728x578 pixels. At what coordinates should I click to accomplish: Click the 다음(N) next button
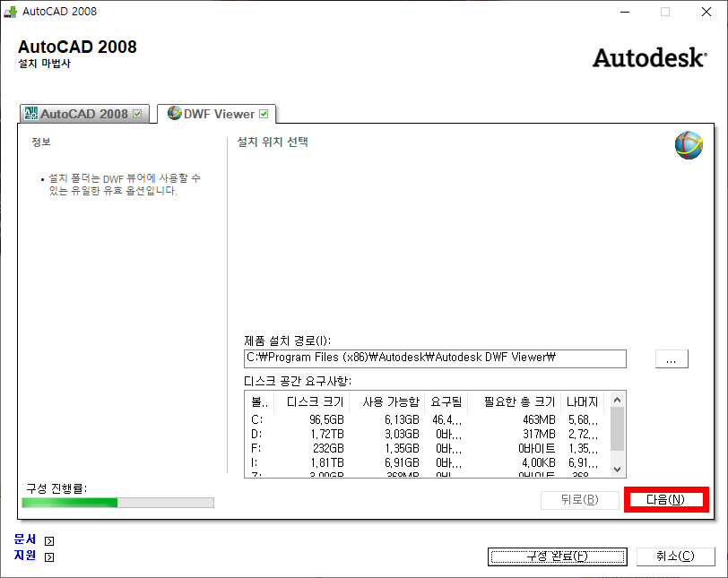pyautogui.click(x=666, y=500)
